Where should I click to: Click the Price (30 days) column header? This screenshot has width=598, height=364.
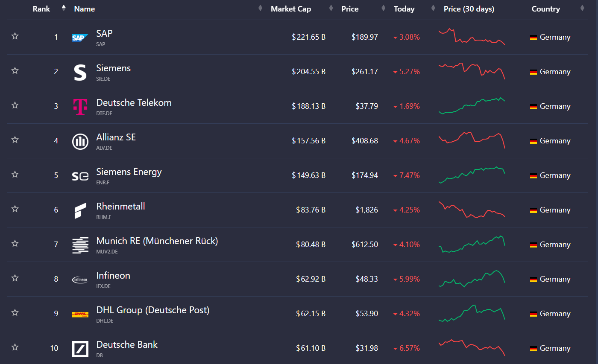(x=469, y=9)
